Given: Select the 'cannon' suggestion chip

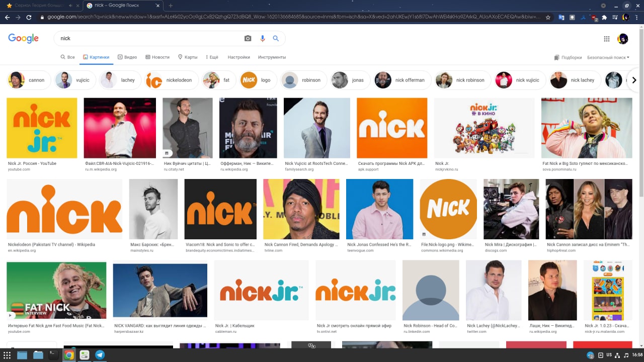Looking at the screenshot, I should (x=28, y=80).
